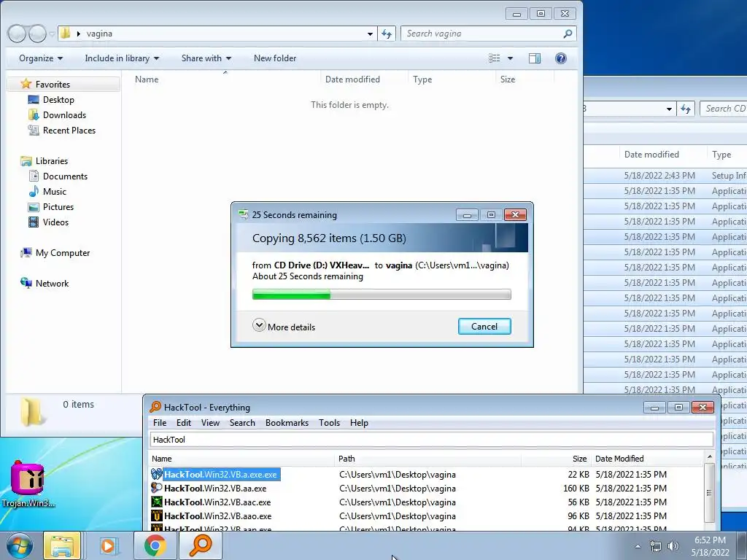The image size is (747, 560).
Task: Click the New folder button
Action: coord(275,58)
